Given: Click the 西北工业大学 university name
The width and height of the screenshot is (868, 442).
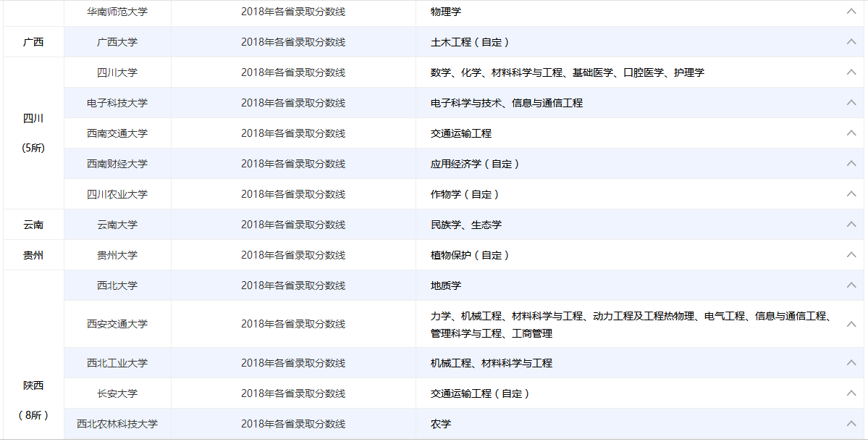Looking at the screenshot, I should coord(117,363).
